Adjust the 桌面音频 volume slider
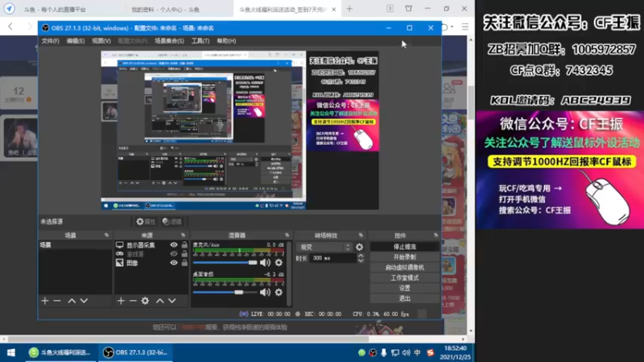Image resolution: width=644 pixels, height=362 pixels. [x=225, y=292]
